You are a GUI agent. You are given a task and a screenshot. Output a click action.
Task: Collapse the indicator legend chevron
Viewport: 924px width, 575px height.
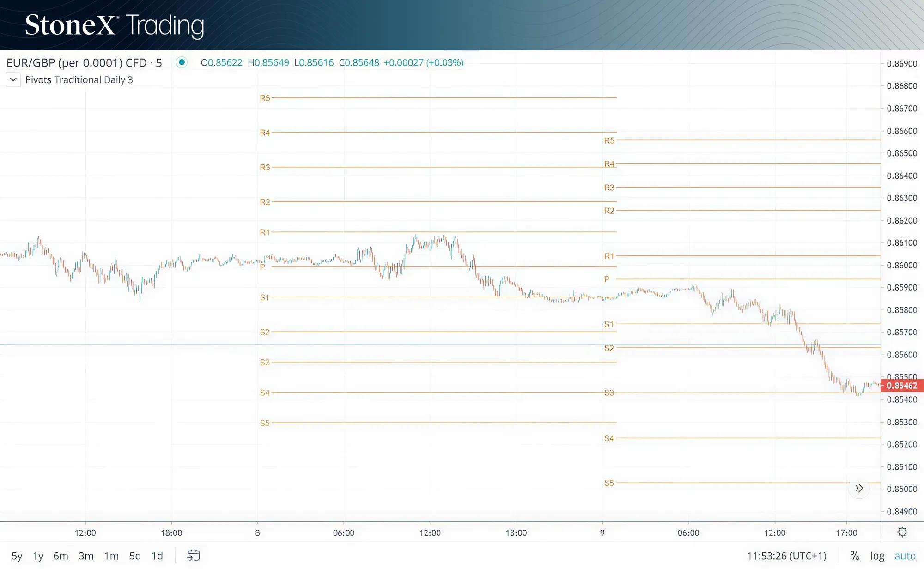(13, 79)
